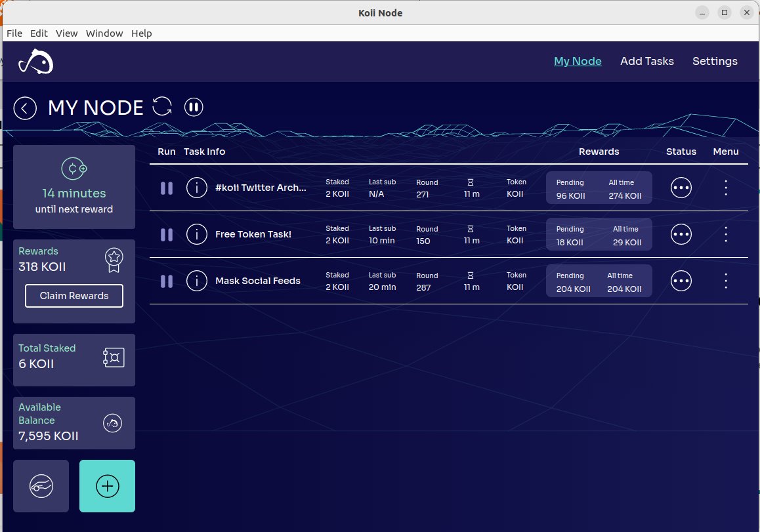The image size is (760, 532).
Task: Click the Task Info column header
Action: (x=205, y=151)
